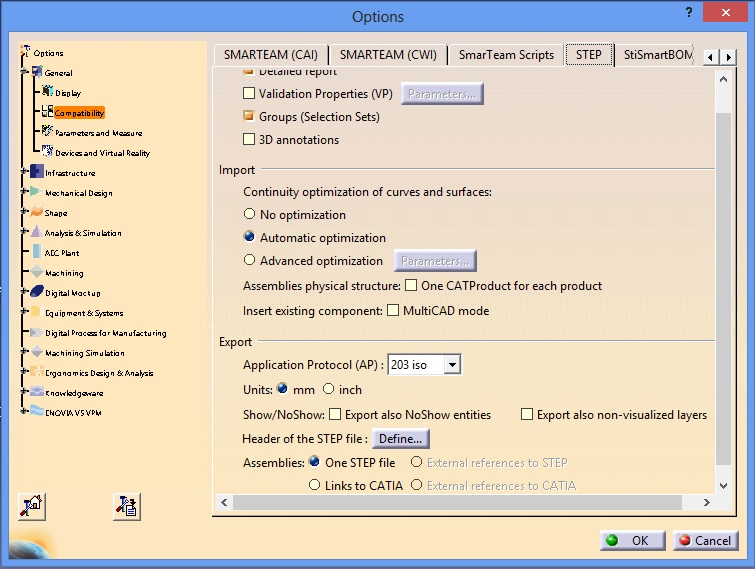
Task: Click Define... for STEP file header
Action: tap(401, 439)
